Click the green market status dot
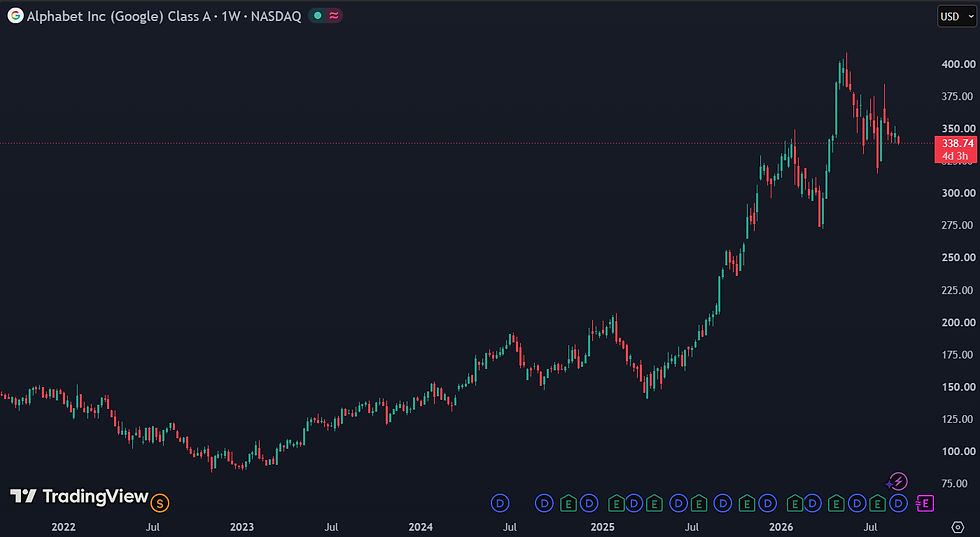The width and height of the screenshot is (980, 537). (x=318, y=16)
